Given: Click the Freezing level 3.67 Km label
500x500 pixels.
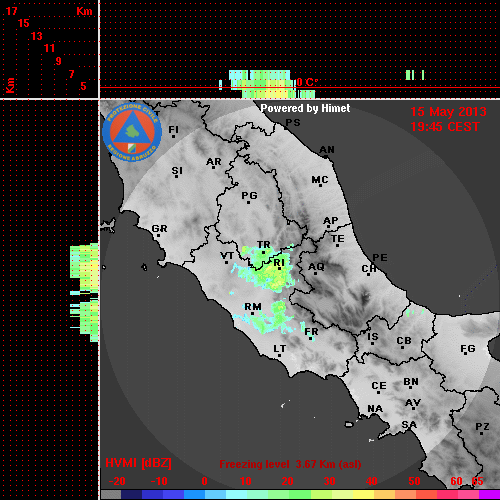Looking at the screenshot, I should (x=290, y=464).
